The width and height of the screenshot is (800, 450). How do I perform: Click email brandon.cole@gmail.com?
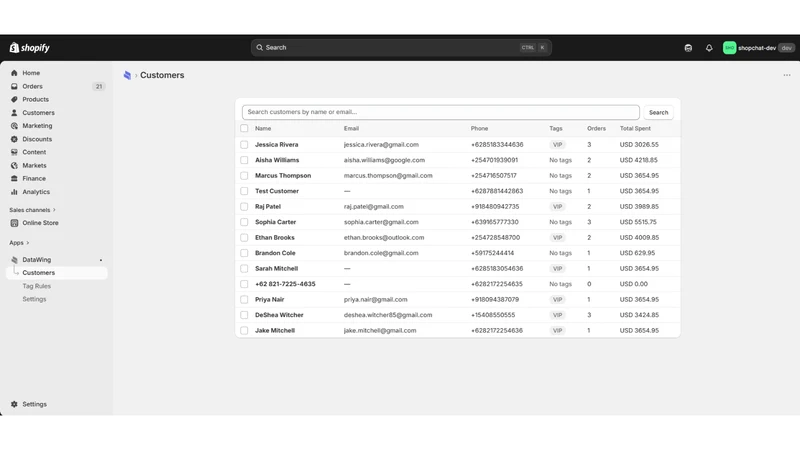click(381, 253)
